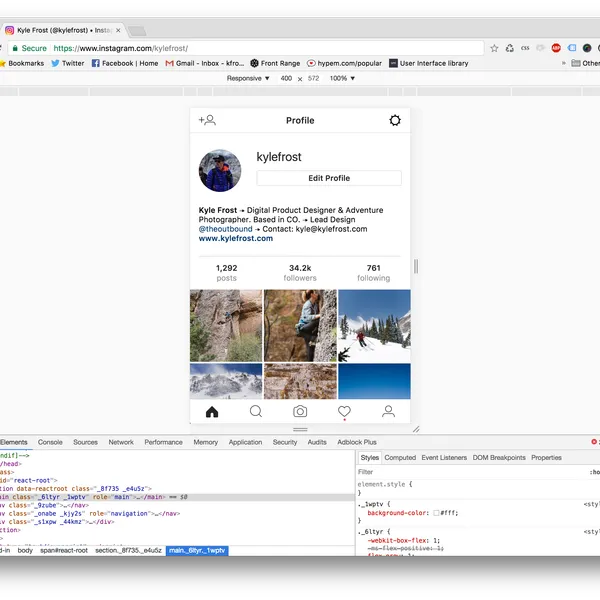Click the address bar URL
Screen dimensions: 600x600
pos(121,48)
